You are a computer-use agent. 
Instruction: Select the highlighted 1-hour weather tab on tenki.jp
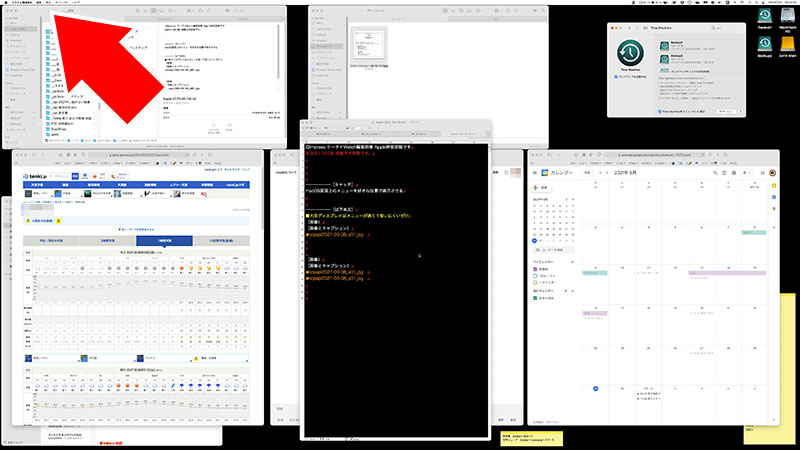coord(164,240)
